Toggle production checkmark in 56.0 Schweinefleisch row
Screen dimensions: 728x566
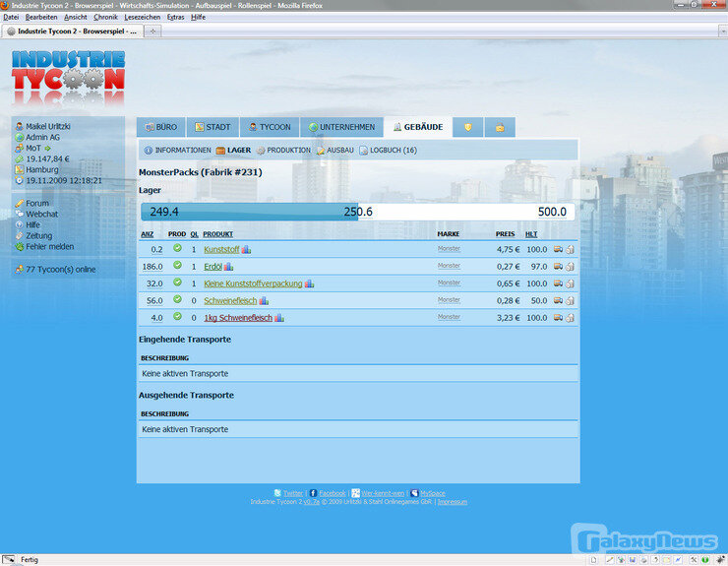tap(177, 299)
